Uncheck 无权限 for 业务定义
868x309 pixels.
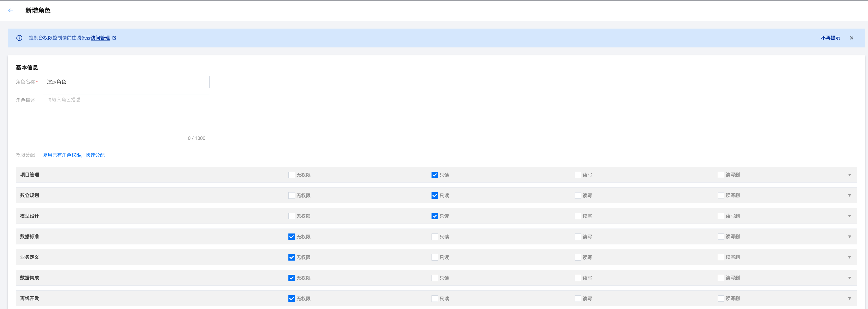click(x=291, y=257)
